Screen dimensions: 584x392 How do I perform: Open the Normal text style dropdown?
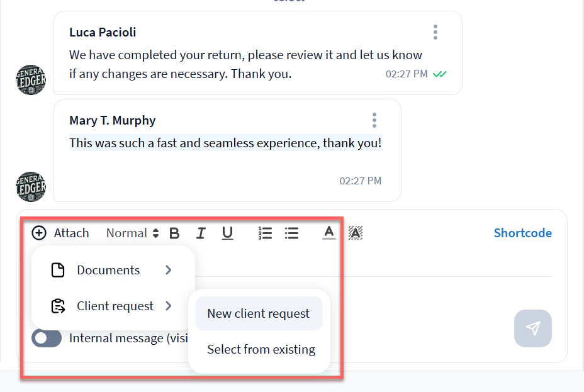[132, 233]
